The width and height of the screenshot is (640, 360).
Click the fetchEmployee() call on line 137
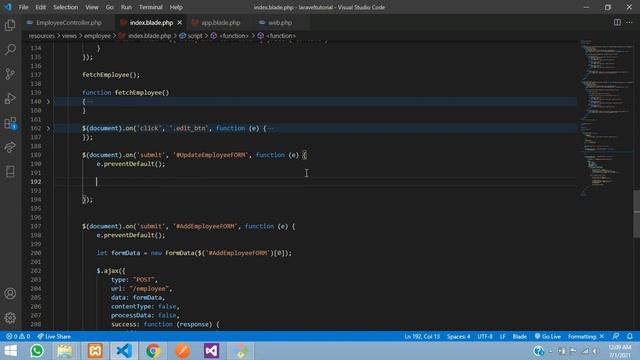coord(111,75)
